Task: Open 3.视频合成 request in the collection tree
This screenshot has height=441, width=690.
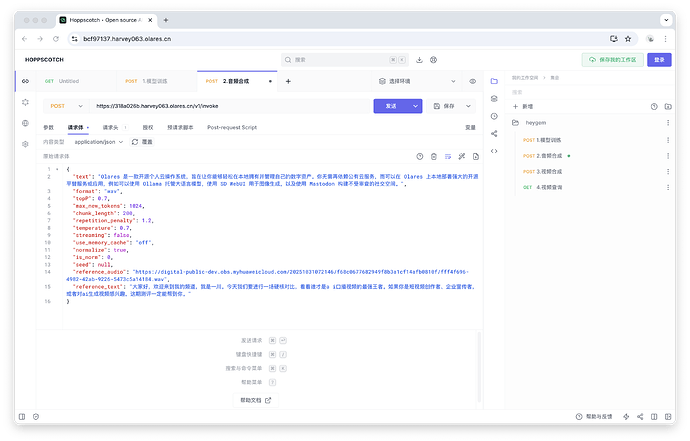Action: tap(551, 171)
